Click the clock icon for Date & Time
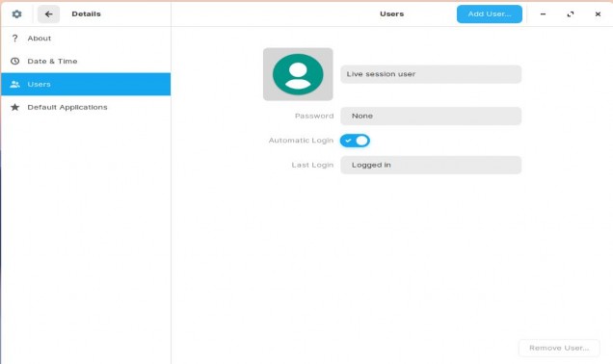The width and height of the screenshot is (613, 364). coord(14,62)
